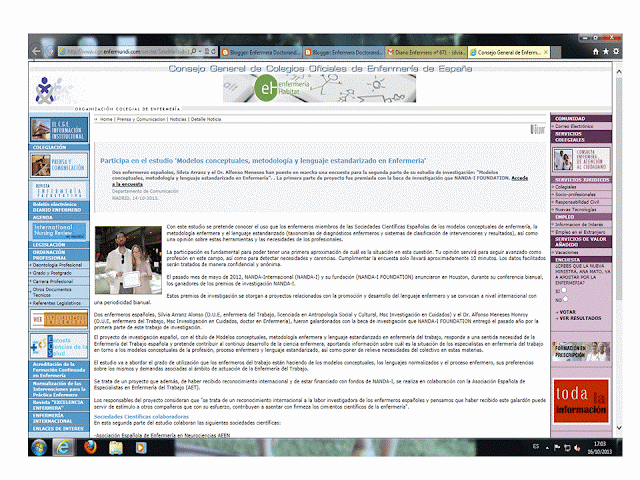Open El C.G.E. Información Institucional banner
The image size is (640, 480).
pyautogui.click(x=59, y=130)
